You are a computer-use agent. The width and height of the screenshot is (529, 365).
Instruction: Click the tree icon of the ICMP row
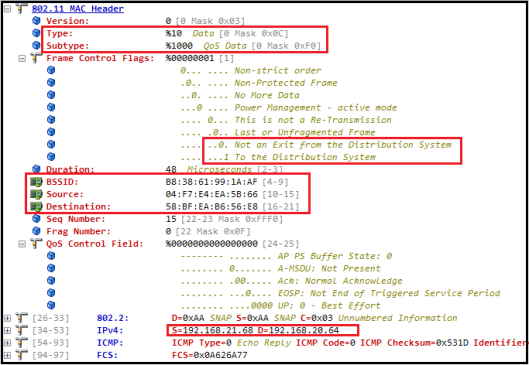pyautogui.click(x=21, y=343)
